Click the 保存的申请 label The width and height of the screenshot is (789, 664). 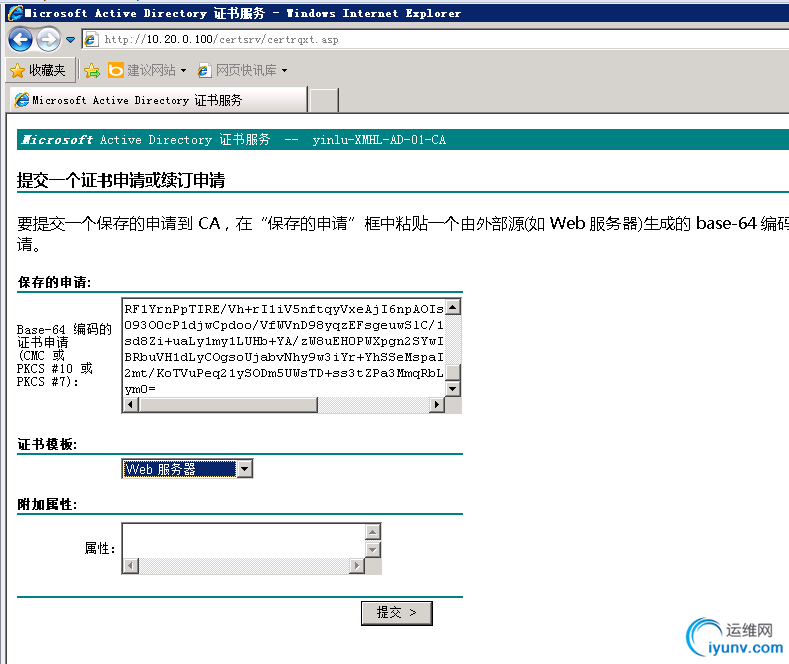tap(54, 282)
